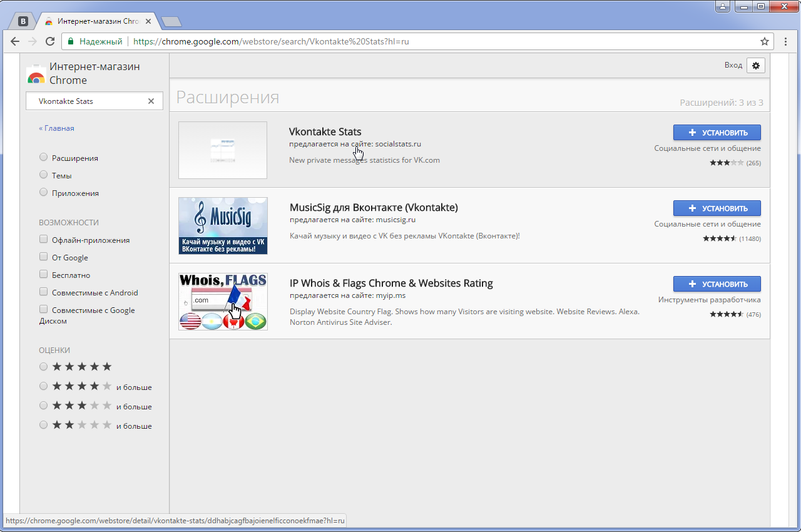Click the Chrome profile icon in title bar
This screenshot has width=801, height=532.
click(723, 6)
